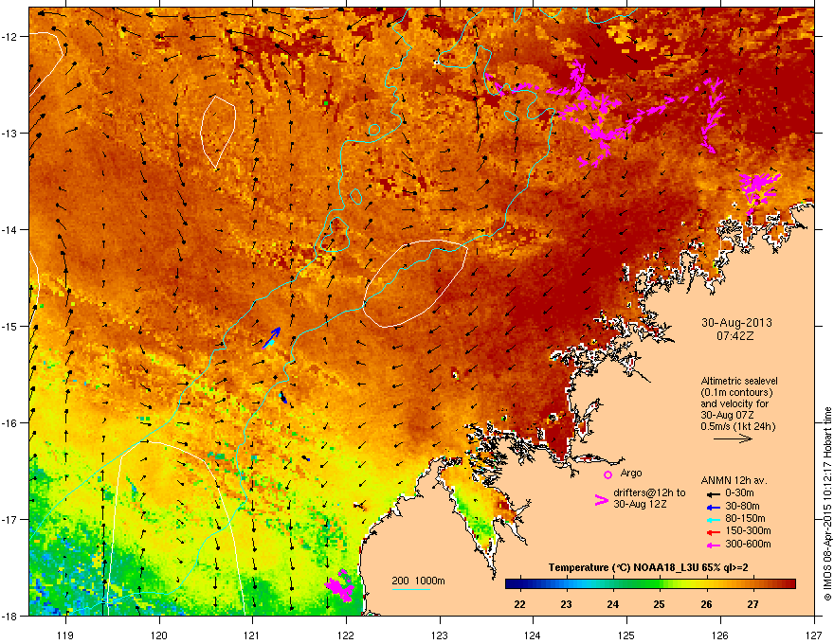Click the '30-80m' depth label
Viewport: 834px width, 644px height.
(x=742, y=507)
